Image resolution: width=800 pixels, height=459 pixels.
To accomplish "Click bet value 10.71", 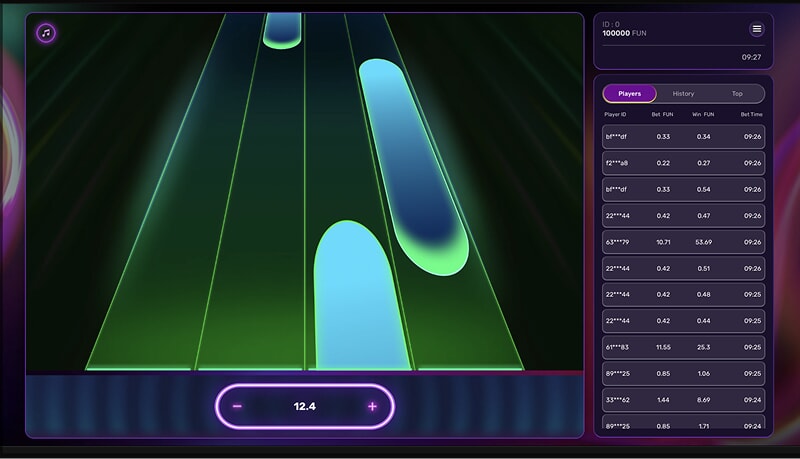I will 663,242.
